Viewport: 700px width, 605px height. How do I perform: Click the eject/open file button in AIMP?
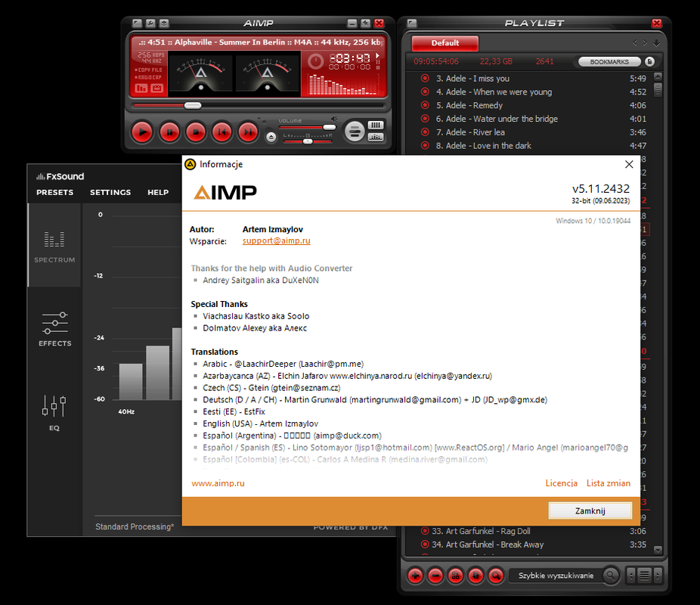pyautogui.click(x=271, y=137)
